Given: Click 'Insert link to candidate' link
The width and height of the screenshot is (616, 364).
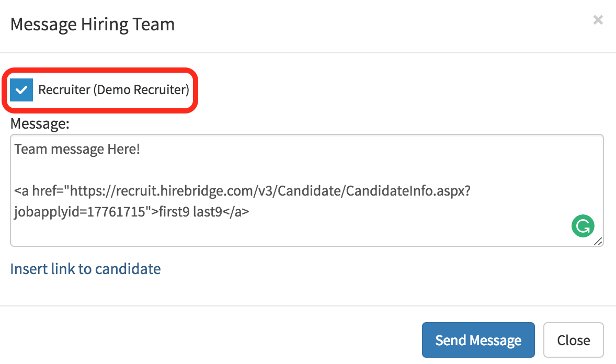Looking at the screenshot, I should point(85,269).
